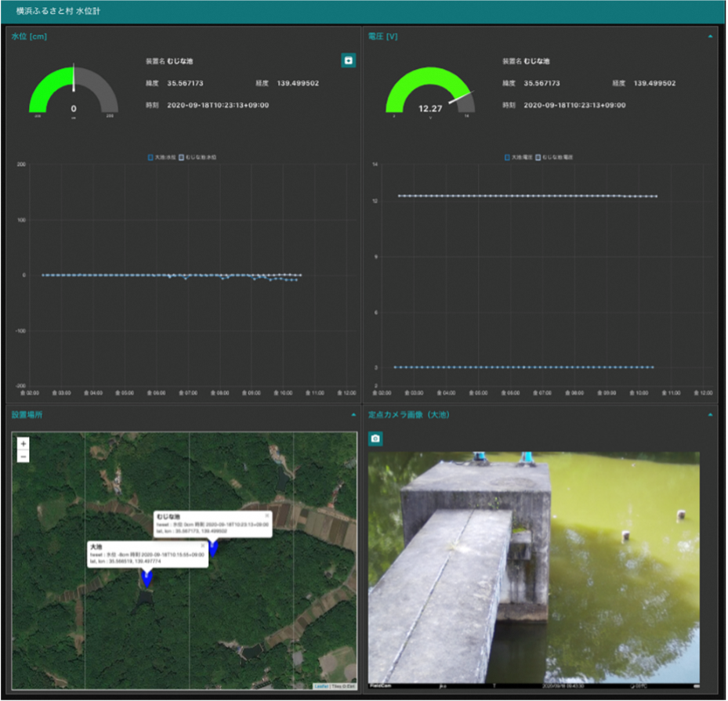Click the 定点カメラ画像 (大池) panel heading
The height and width of the screenshot is (701, 728).
(x=408, y=415)
